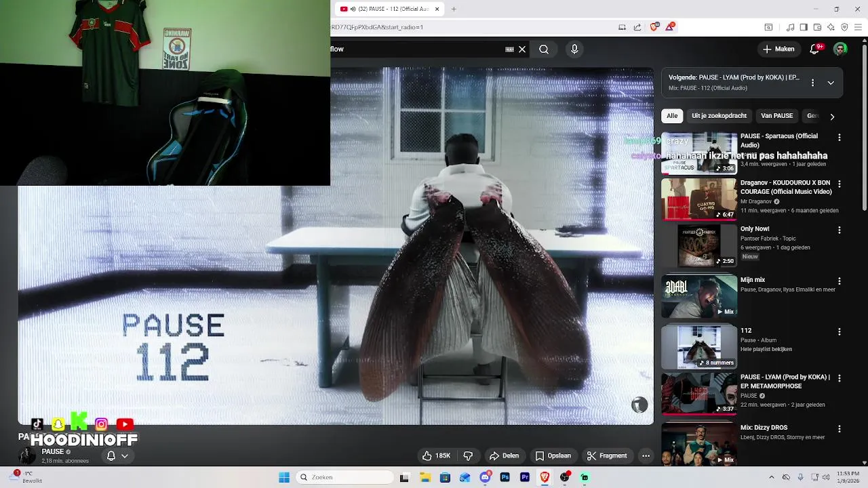Select the Van PAUSE filter chip
This screenshot has height=488, width=868.
pos(776,116)
